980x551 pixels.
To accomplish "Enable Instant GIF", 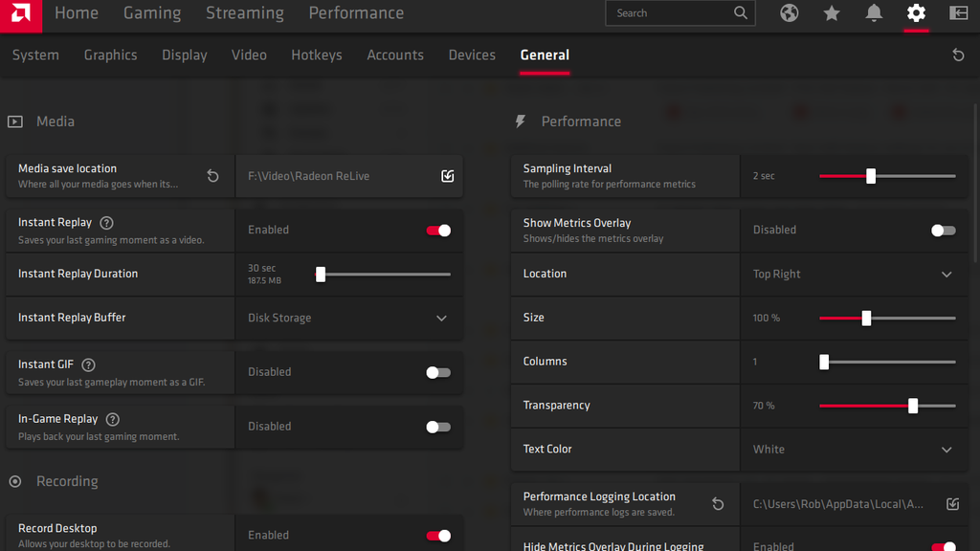I will coord(438,372).
